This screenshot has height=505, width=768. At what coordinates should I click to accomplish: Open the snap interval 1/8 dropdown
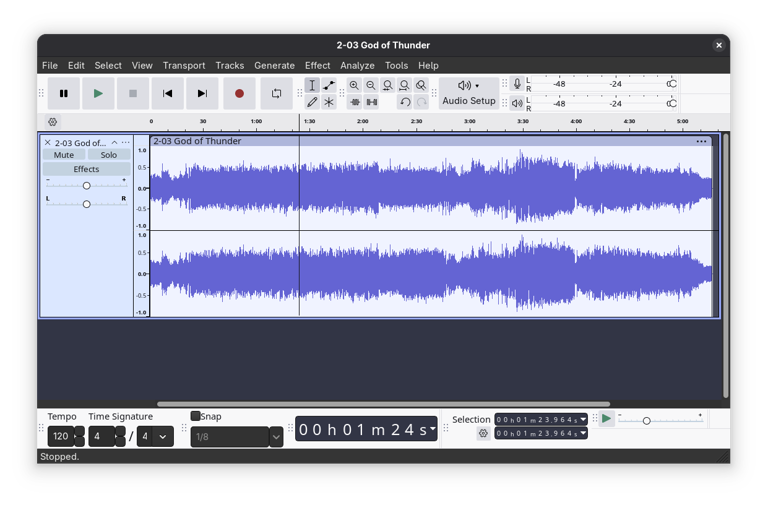coord(276,437)
